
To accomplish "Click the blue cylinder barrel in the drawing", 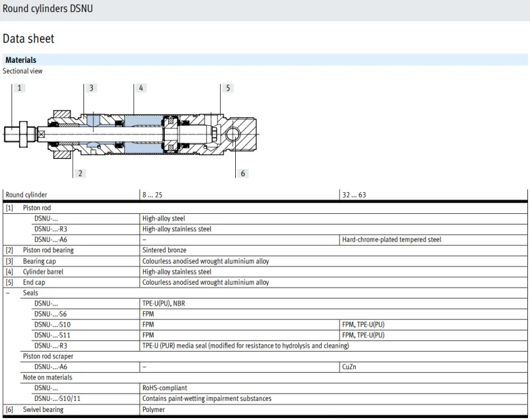I will (142, 133).
